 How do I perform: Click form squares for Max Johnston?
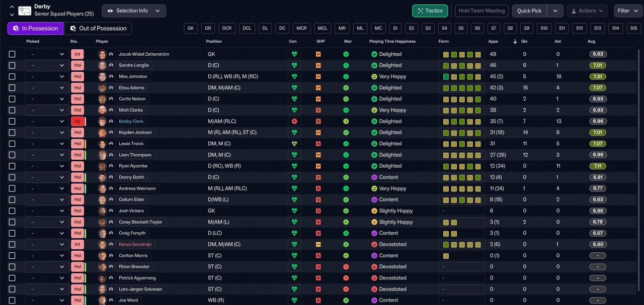tap(461, 76)
